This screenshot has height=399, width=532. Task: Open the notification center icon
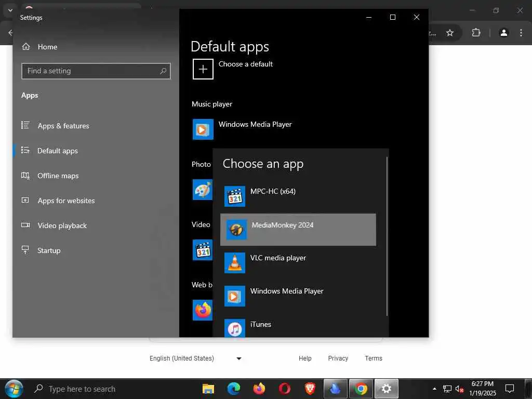510,389
